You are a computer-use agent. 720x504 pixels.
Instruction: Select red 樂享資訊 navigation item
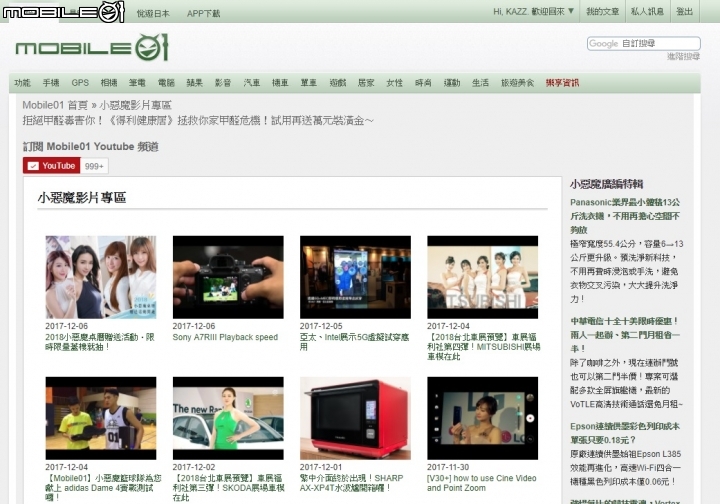(562, 83)
